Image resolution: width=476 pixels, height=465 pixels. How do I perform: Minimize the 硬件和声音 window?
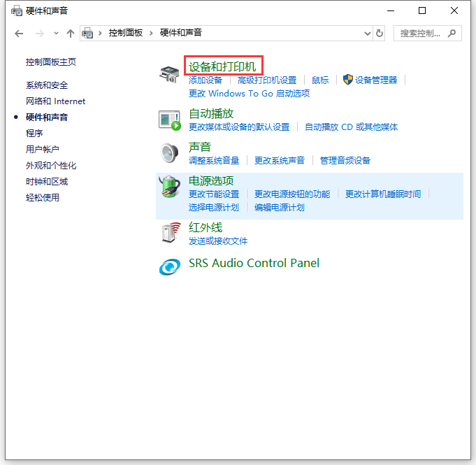[391, 10]
